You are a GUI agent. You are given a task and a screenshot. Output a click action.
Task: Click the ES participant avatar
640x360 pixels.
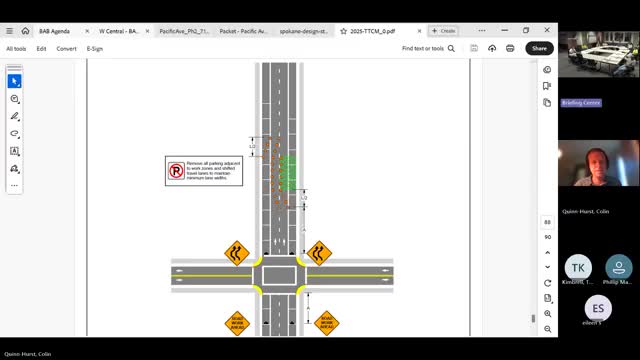[x=598, y=308]
